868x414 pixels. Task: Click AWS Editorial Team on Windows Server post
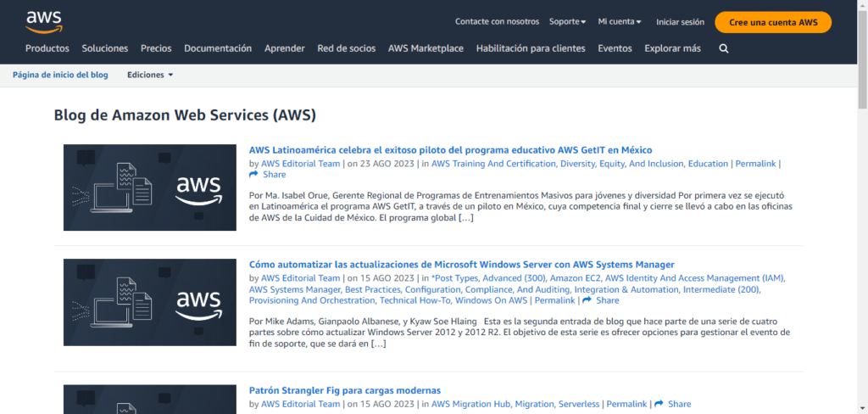[301, 278]
